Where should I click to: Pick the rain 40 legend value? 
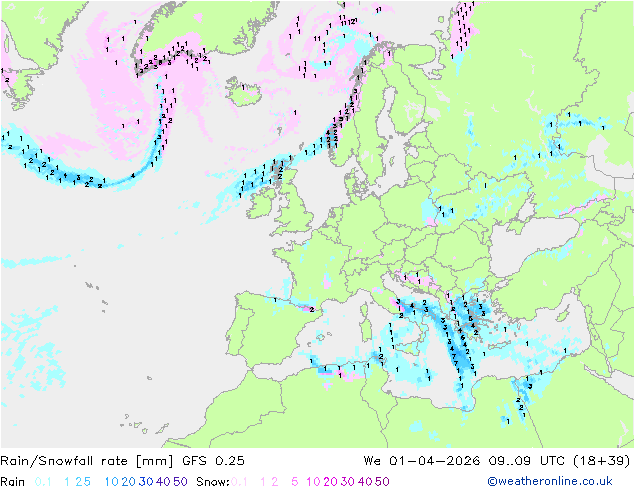pyautogui.click(x=163, y=482)
